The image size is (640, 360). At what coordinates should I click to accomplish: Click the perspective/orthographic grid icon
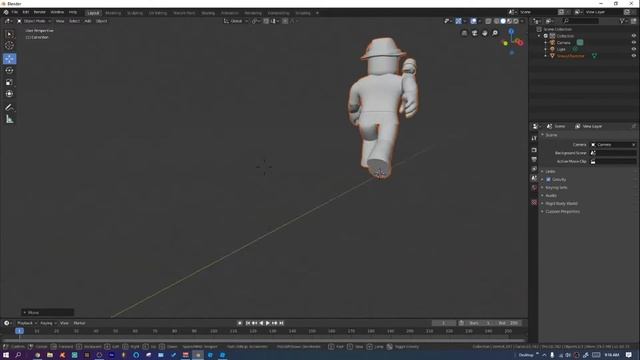point(464,33)
